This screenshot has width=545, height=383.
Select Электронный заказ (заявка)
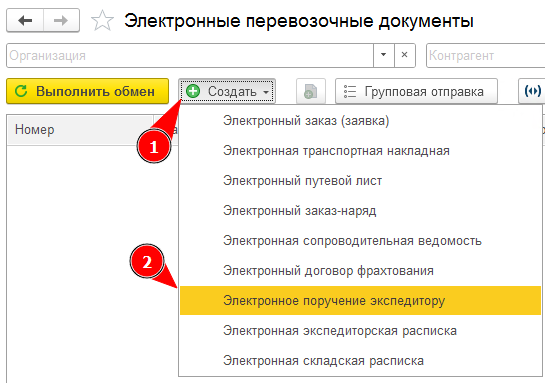[x=360, y=121]
